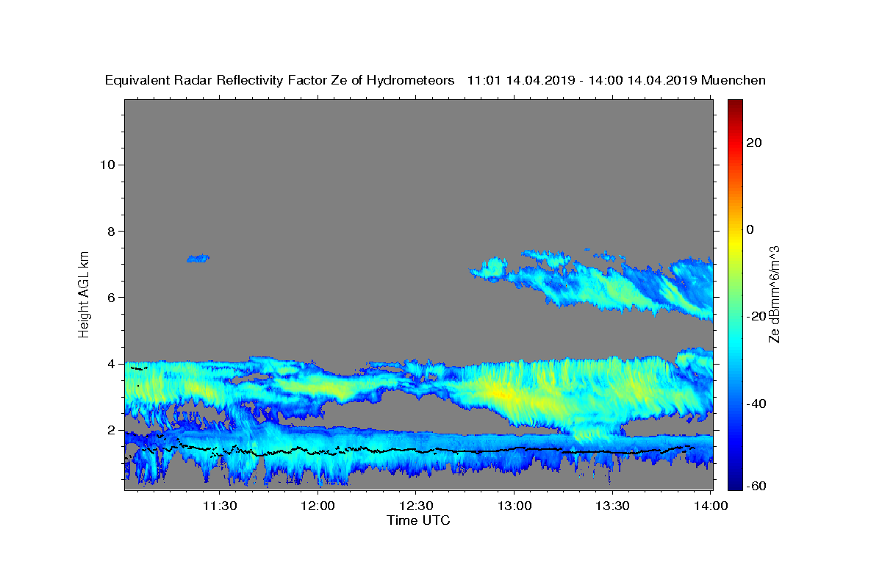Click the 'Muenchen' location text in the title

click(x=734, y=81)
